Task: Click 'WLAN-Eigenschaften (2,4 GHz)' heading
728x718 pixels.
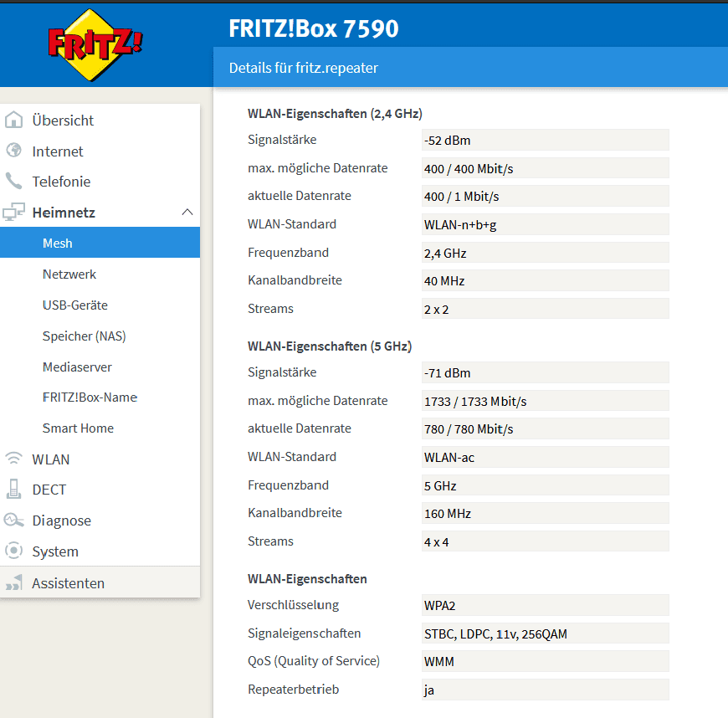Action: [335, 114]
